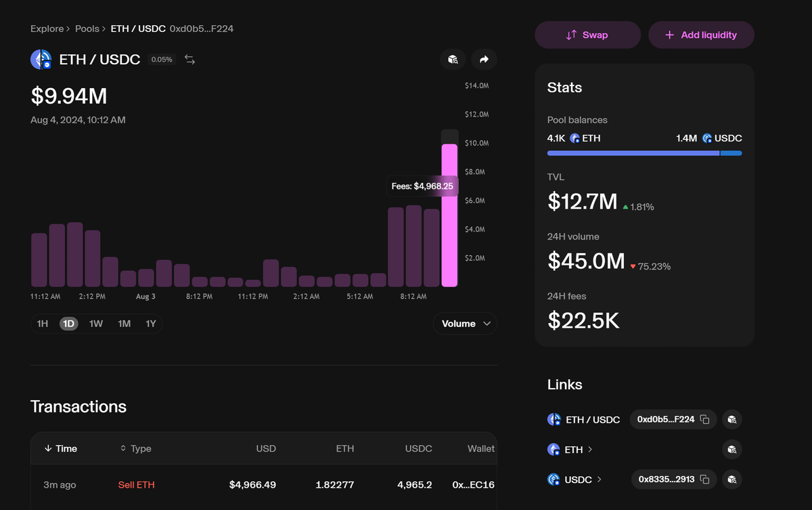Open the Volume chart type dropdown
The width and height of the screenshot is (812, 510).
(x=465, y=324)
